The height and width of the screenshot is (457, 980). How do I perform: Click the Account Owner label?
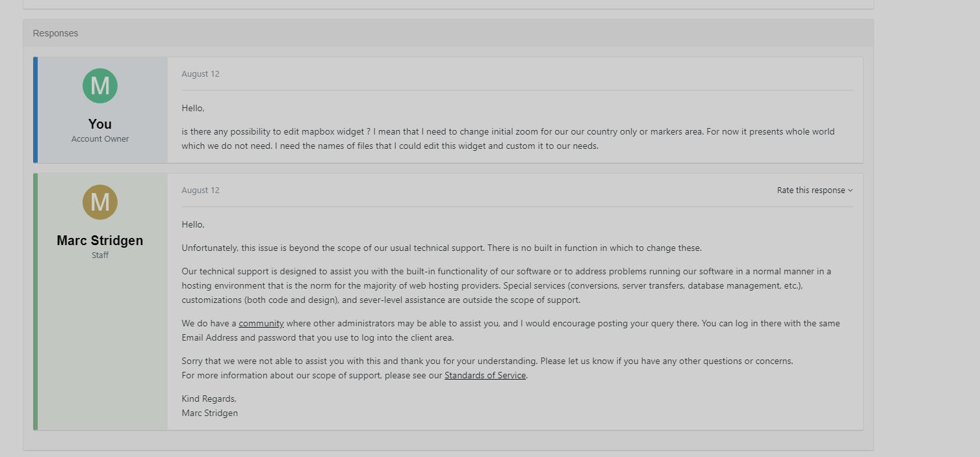(100, 139)
